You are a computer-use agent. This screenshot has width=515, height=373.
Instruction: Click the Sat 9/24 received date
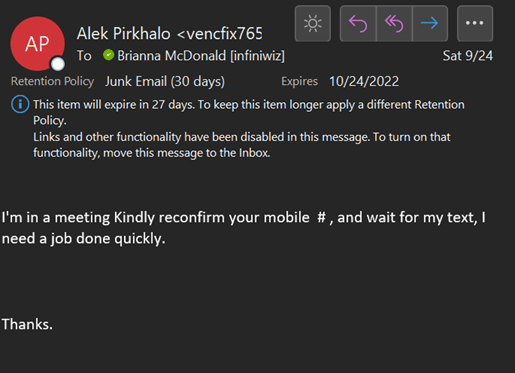[468, 56]
